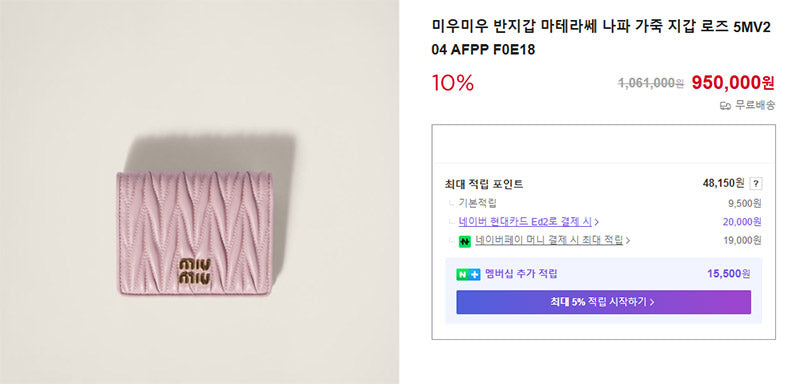Screen dimensions: 800x384
Task: Click the 10% discount label
Action: 453,83
